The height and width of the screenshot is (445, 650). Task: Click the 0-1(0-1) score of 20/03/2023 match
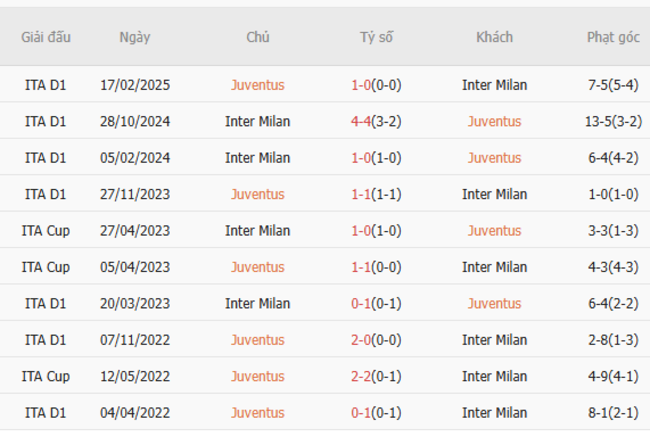(376, 304)
